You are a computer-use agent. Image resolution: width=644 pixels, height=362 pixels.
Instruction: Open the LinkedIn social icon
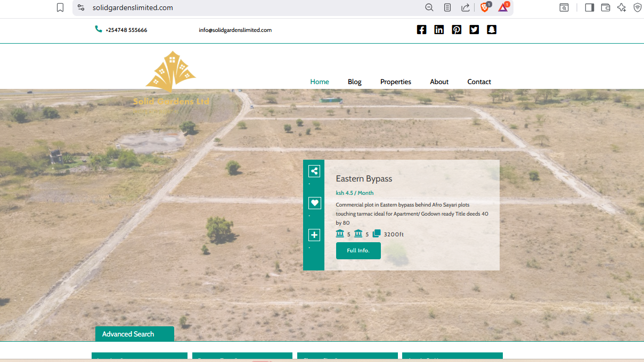click(439, 30)
